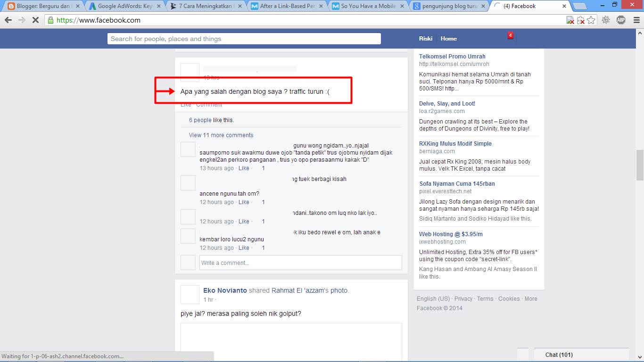Click the pixel.everesttech.net ad URL

446,191
